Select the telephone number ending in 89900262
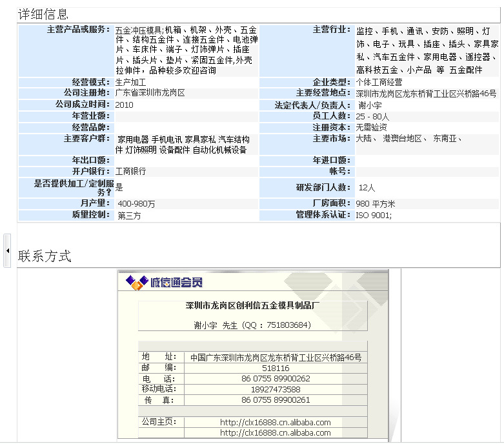Image resolution: width=504 pixels, height=444 pixels. (275, 379)
